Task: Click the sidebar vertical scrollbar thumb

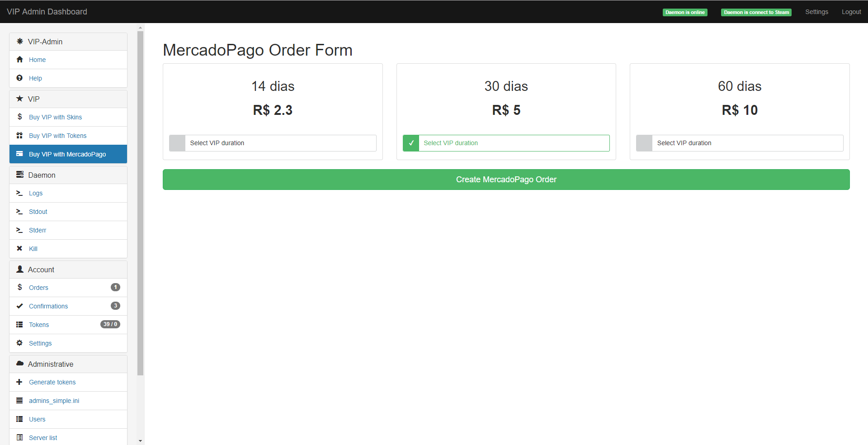Action: pos(141,203)
